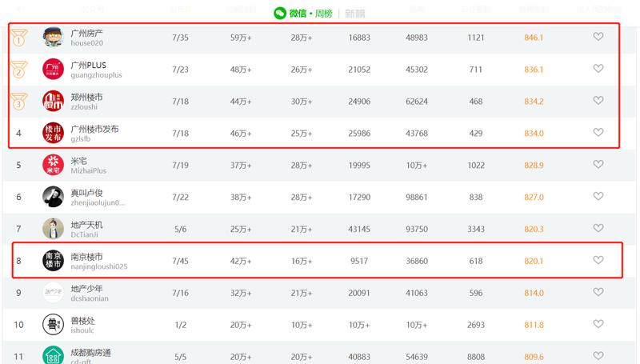Click the 广州房产 account avatar
The height and width of the screenshot is (364, 640).
point(53,38)
